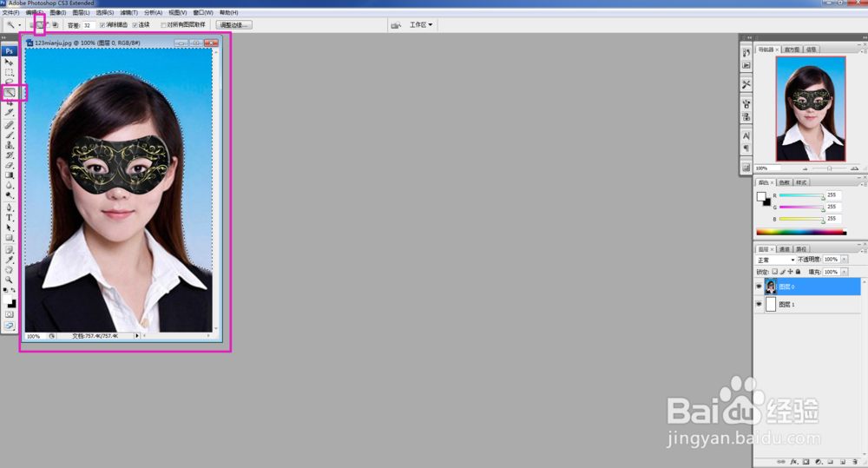Screen dimensions: 868x468
Task: Select the Path Selection tool
Action: pyautogui.click(x=9, y=227)
